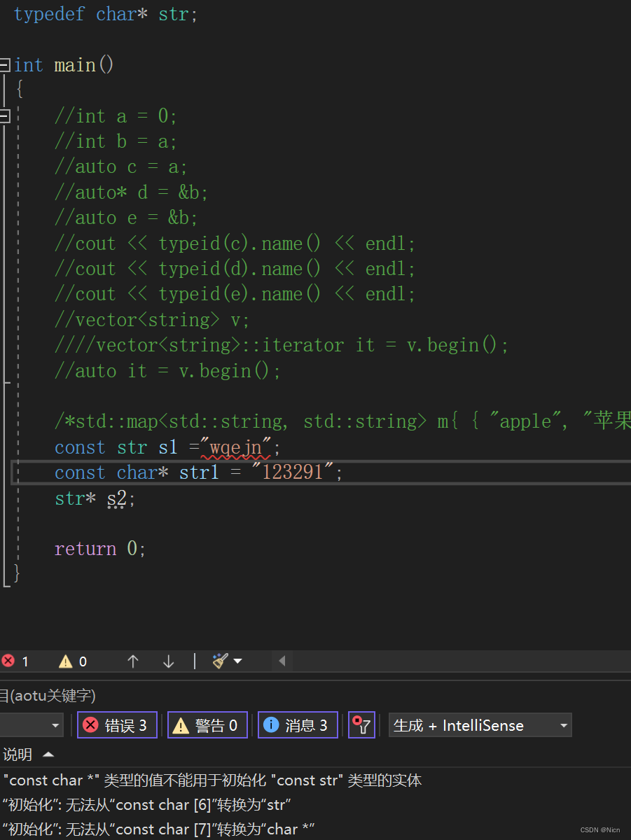Viewport: 631px width, 840px height.
Task: Click the s1 variable in const str s1
Action: pos(168,447)
